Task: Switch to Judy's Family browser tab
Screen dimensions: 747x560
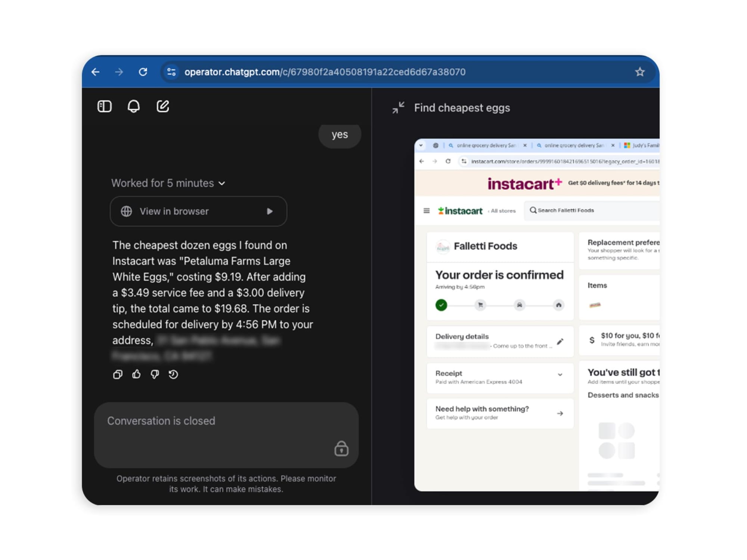Action: (642, 145)
